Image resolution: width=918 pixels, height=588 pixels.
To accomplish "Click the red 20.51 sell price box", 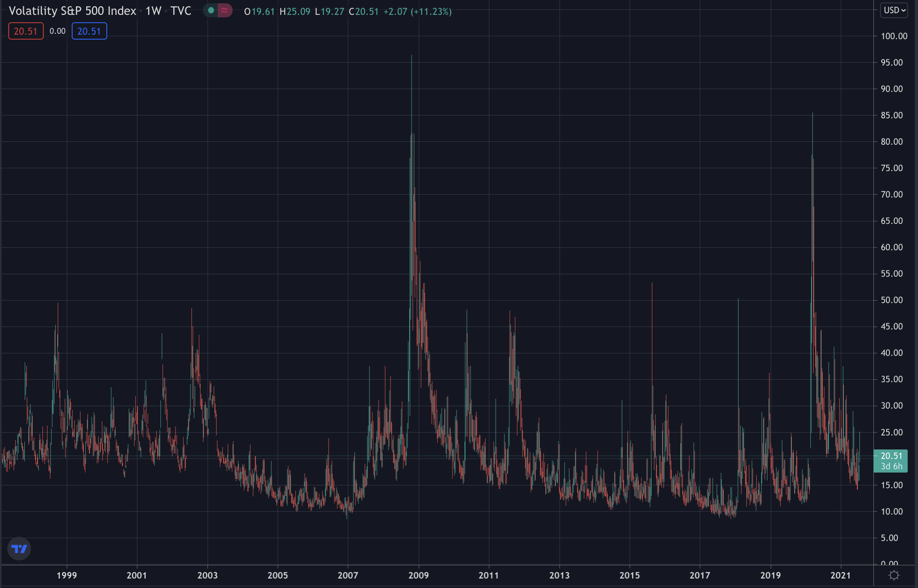I will pos(26,31).
